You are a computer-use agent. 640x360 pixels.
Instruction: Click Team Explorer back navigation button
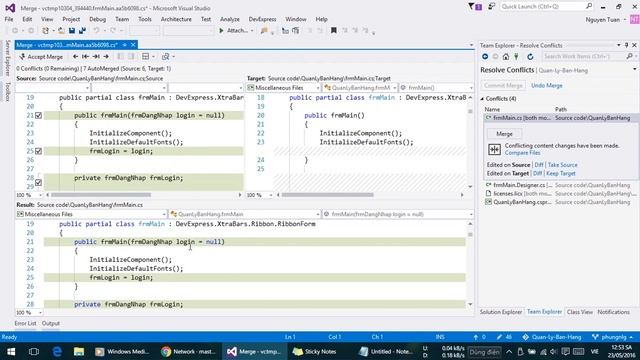(x=485, y=57)
